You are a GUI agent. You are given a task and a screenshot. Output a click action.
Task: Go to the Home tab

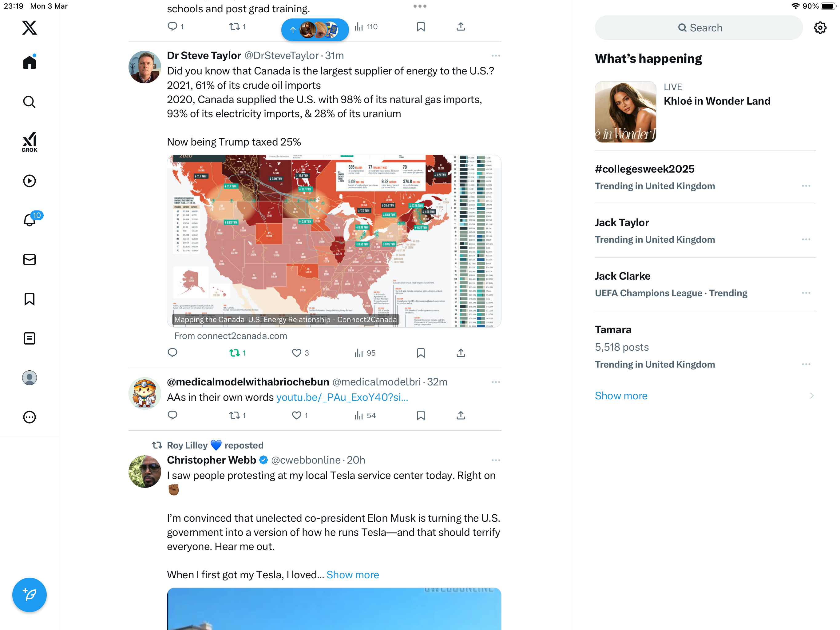click(x=29, y=62)
